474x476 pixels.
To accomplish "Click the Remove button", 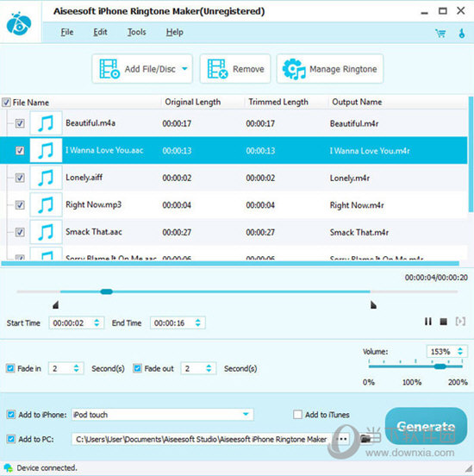I will pyautogui.click(x=235, y=69).
